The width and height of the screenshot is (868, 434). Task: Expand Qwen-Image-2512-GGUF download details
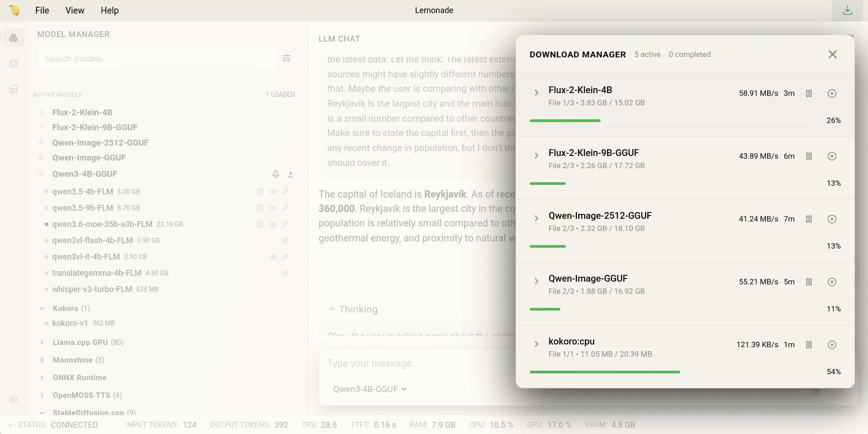coord(536,218)
